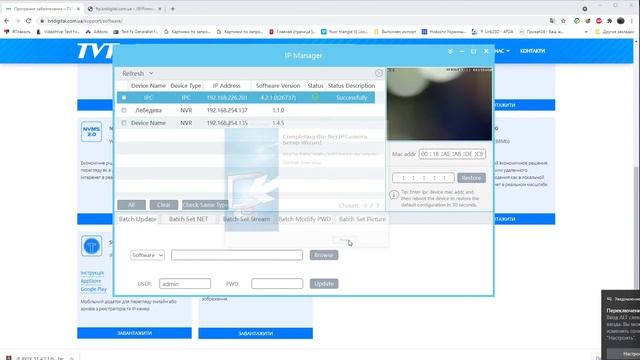The width and height of the screenshot is (640, 360).
Task: Click the green status icon in IPC row
Action: pyautogui.click(x=315, y=98)
